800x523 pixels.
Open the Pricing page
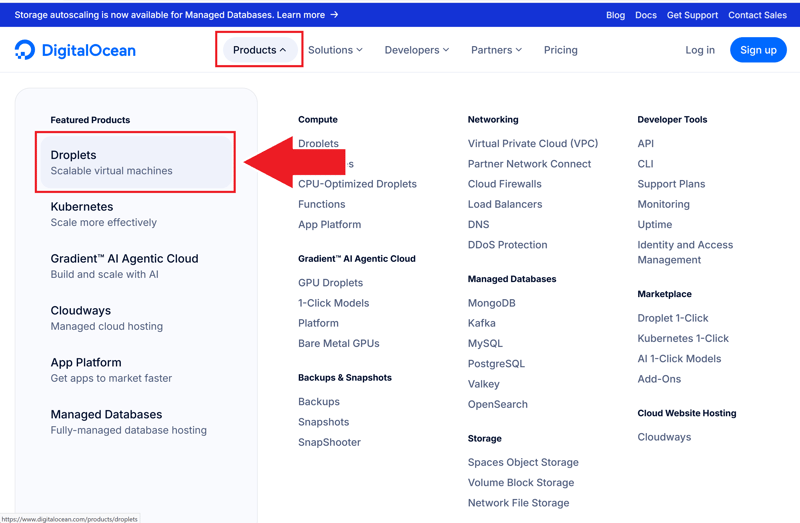560,50
